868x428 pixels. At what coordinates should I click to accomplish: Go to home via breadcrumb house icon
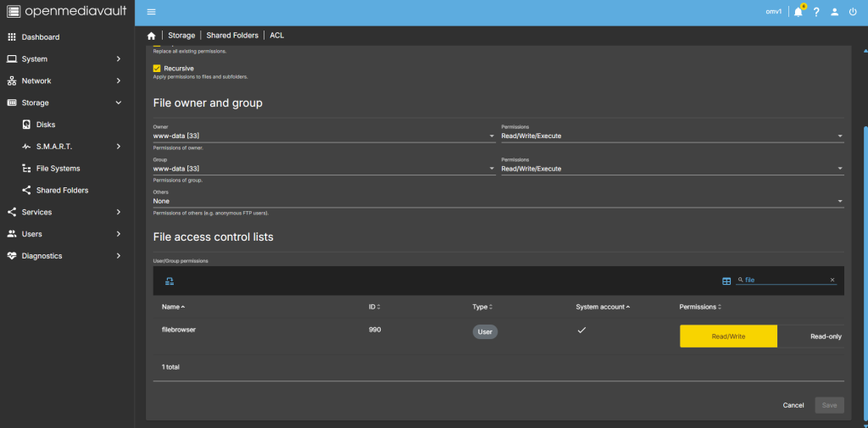(151, 36)
